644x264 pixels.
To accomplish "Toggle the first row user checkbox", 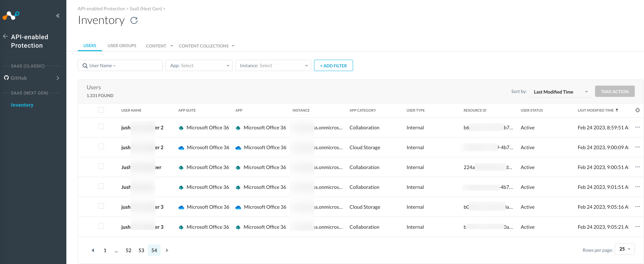I will pos(101,126).
